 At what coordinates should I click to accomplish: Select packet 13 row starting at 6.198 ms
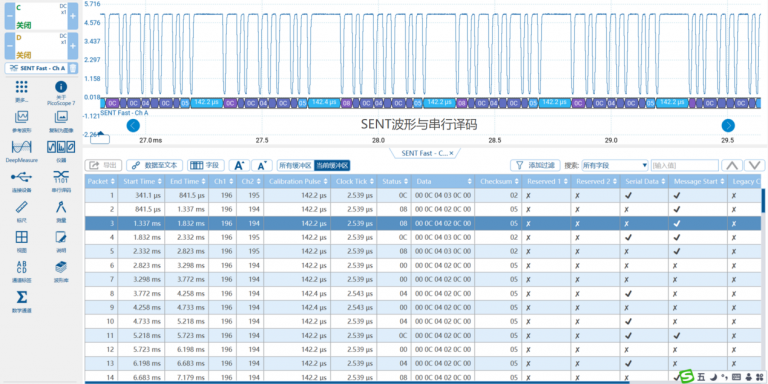pos(423,364)
